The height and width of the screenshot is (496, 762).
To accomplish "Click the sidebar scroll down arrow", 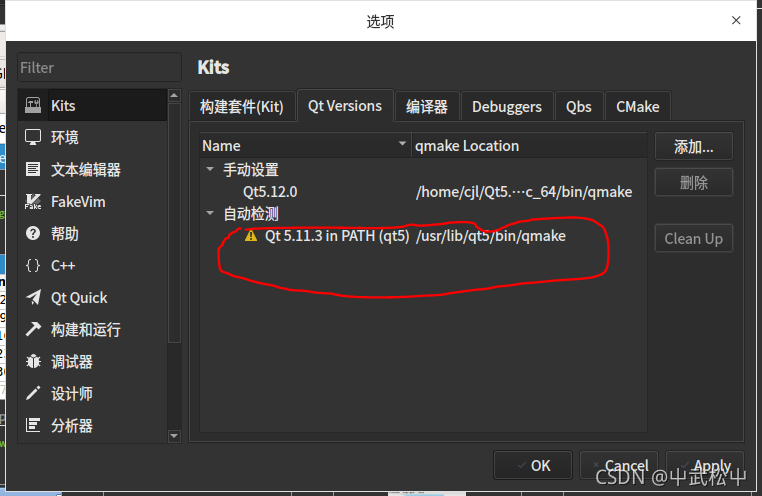I will click(x=174, y=436).
